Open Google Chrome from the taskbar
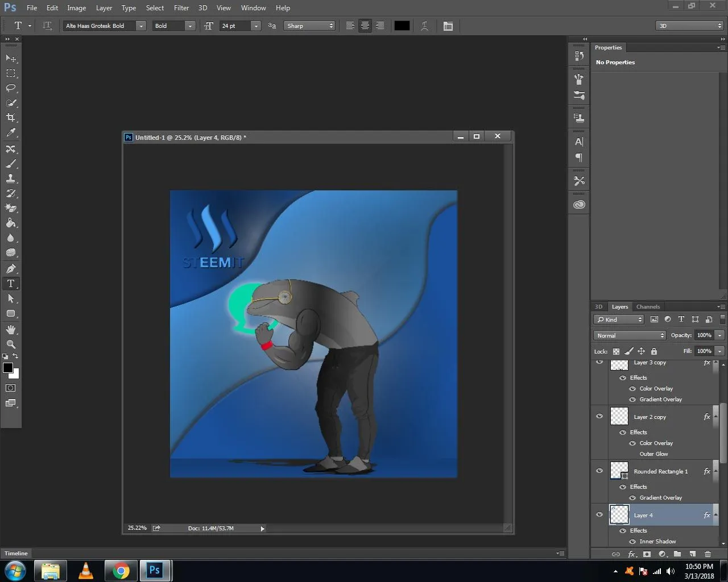Image resolution: width=728 pixels, height=582 pixels. [x=121, y=571]
